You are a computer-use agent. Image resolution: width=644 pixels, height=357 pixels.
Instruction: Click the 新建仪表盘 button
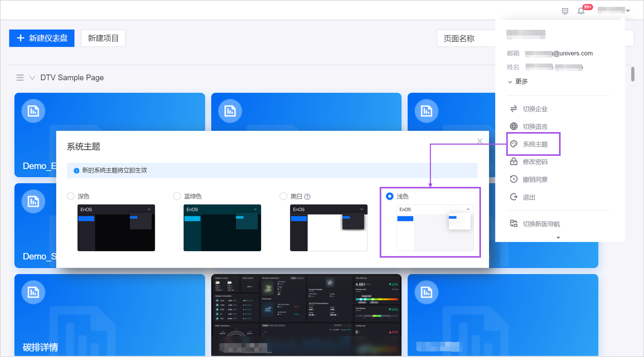pos(42,38)
